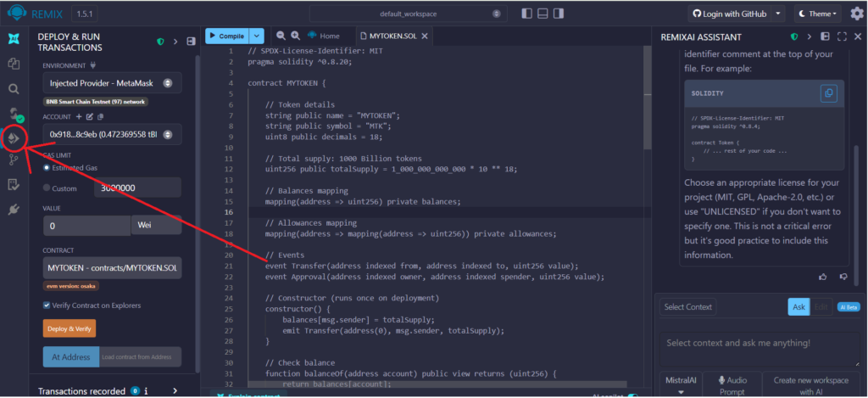868x398 pixels.
Task: Click the thumbs up feedback icon
Action: coord(822,277)
